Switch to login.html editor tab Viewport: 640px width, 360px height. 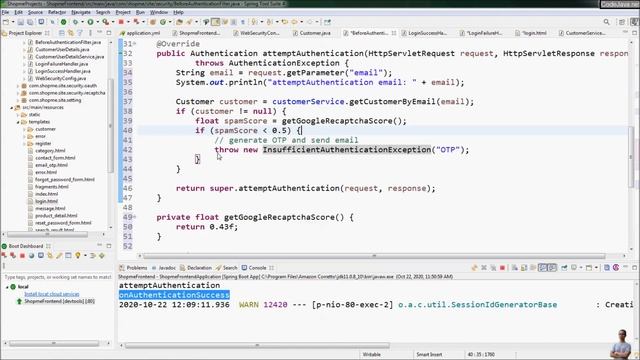[531, 33]
